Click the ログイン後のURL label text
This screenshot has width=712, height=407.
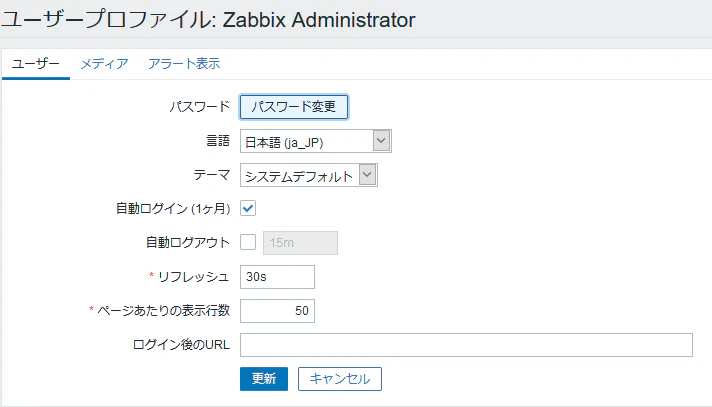pyautogui.click(x=181, y=345)
